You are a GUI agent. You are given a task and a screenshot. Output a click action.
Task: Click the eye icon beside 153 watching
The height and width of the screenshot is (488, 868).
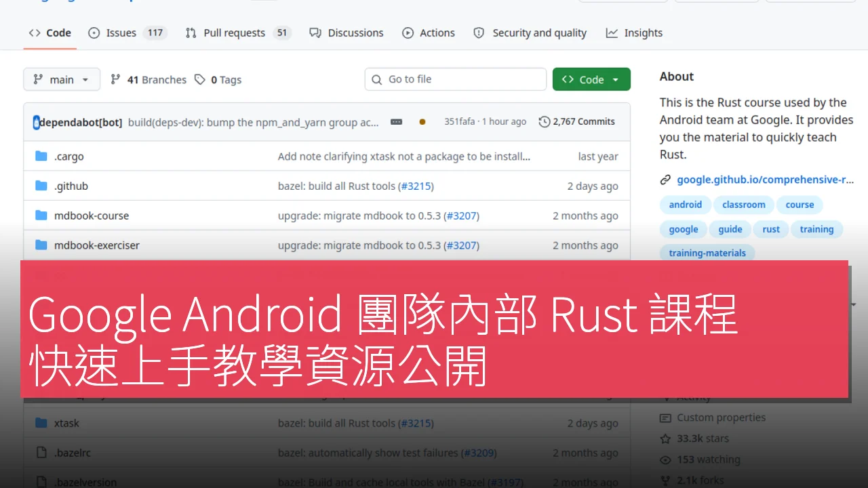tap(665, 460)
